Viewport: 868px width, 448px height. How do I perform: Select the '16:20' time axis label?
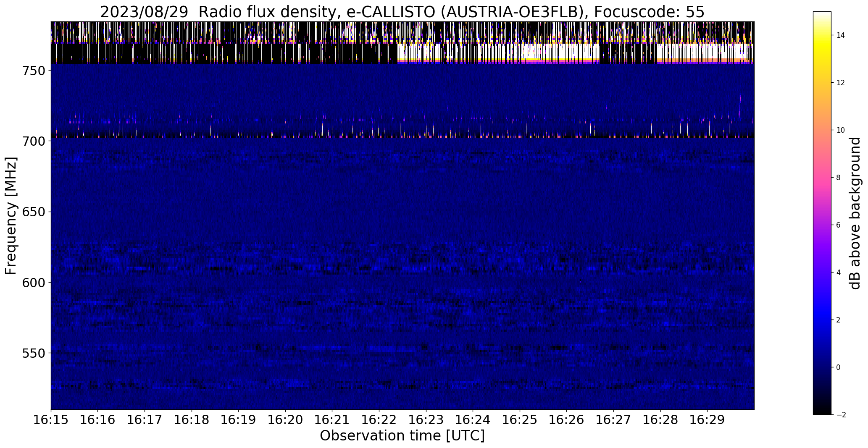pos(285,420)
